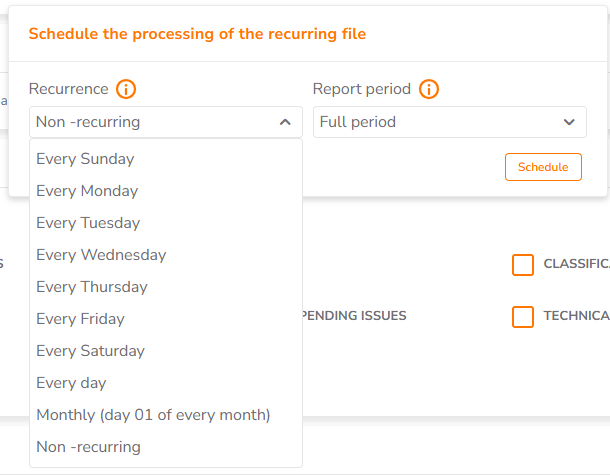Open the Full period combo box
Screen dimensions: 610x475
click(450, 122)
